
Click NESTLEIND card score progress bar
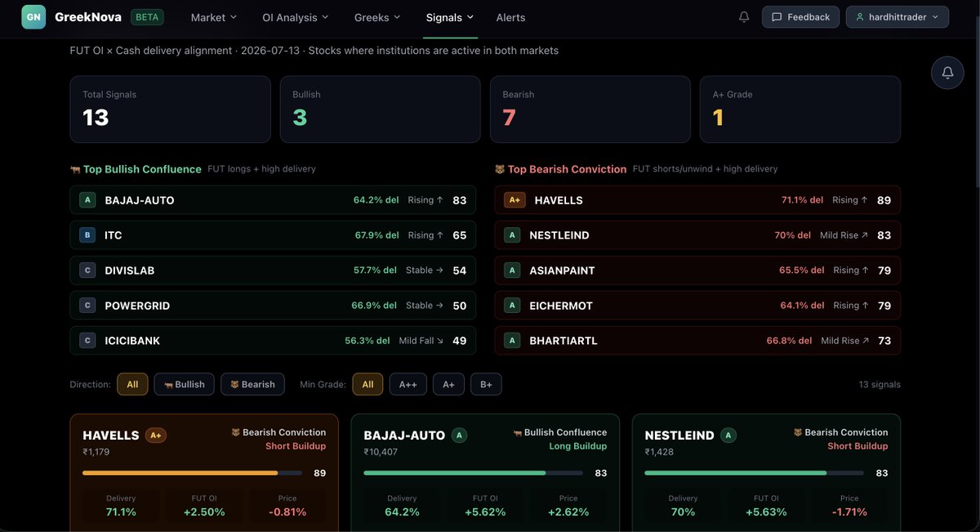pyautogui.click(x=754, y=472)
